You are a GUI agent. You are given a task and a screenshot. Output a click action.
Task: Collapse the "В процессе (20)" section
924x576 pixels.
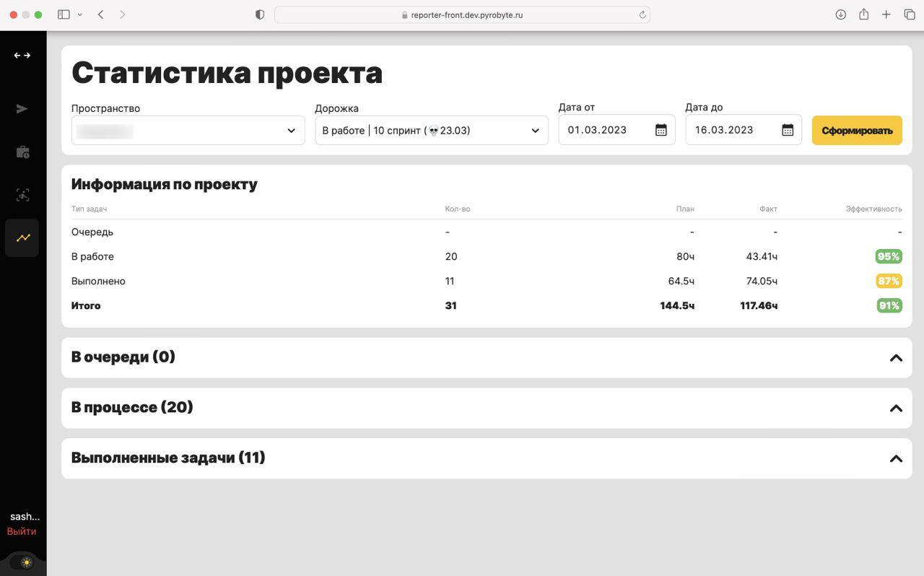(x=895, y=408)
